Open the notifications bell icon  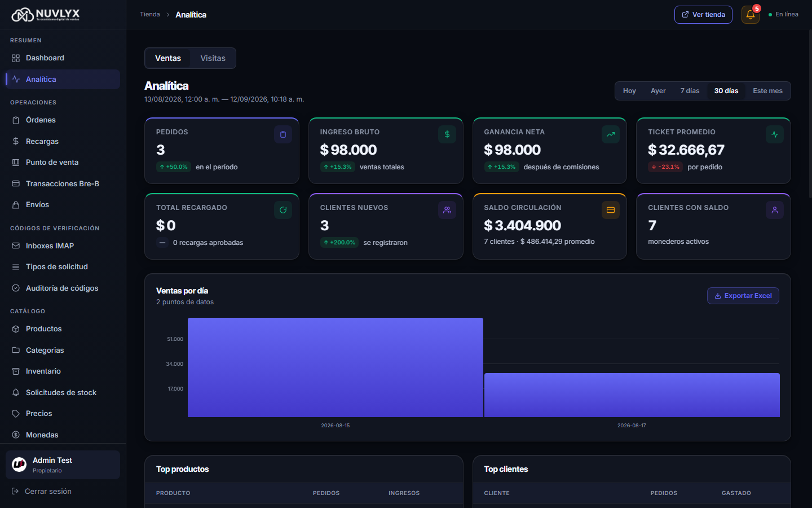750,15
